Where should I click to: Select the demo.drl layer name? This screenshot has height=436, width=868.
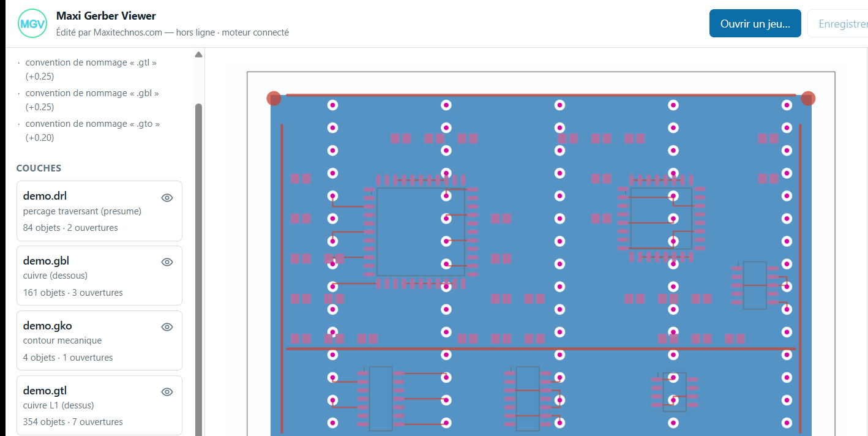45,196
